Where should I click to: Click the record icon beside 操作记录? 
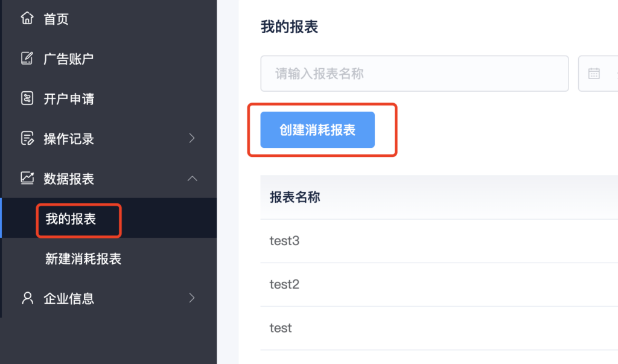[x=27, y=138]
